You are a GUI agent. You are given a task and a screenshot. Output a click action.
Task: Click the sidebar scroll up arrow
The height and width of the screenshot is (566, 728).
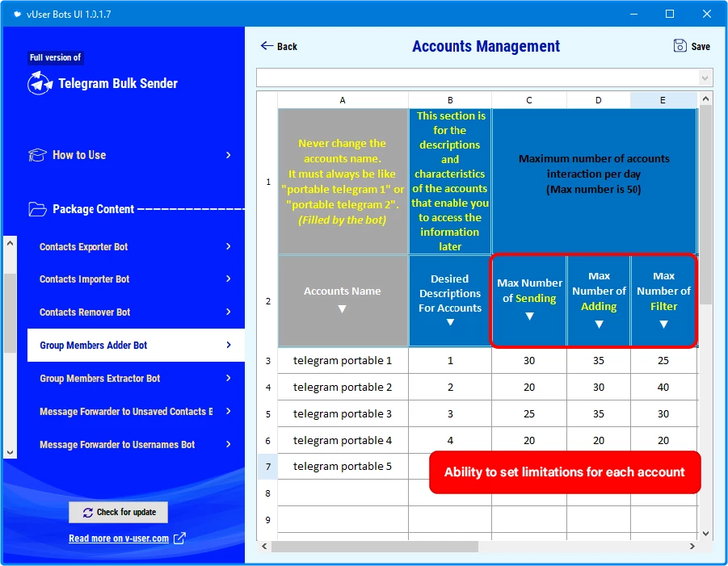click(11, 243)
